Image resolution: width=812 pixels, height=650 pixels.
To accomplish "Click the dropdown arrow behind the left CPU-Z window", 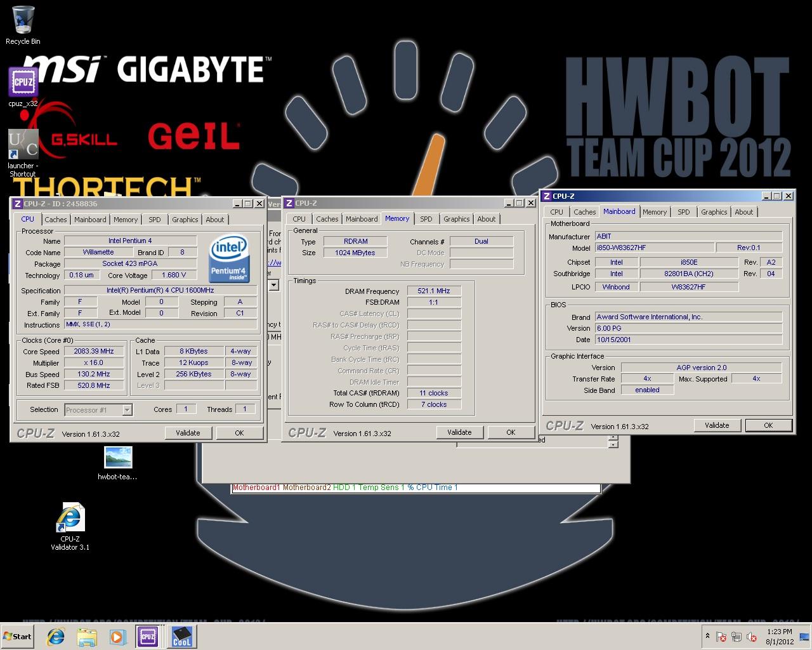I will (273, 286).
